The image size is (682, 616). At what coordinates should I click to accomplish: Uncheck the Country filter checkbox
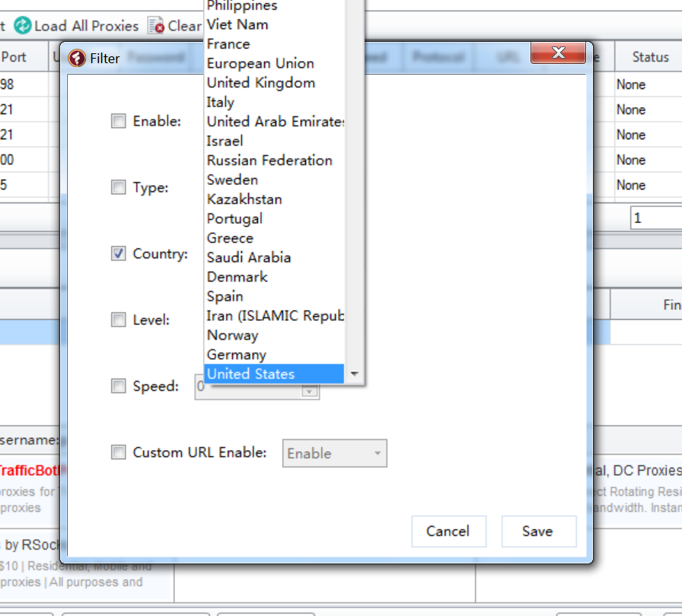point(119,254)
